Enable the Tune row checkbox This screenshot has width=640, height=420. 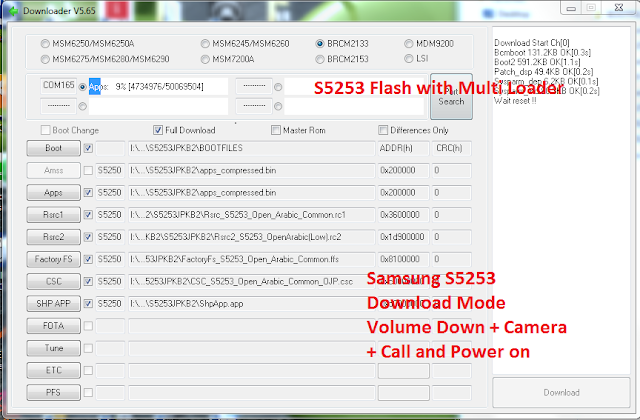(88, 348)
